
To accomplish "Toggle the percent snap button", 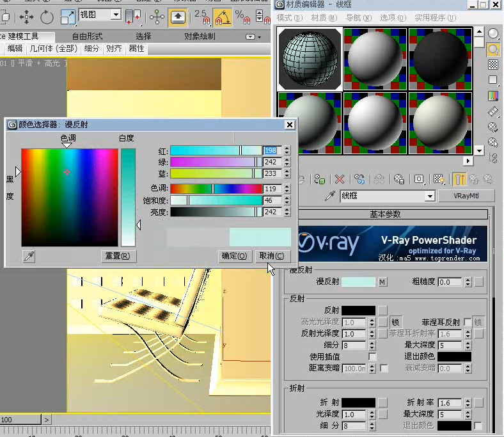I will click(242, 17).
